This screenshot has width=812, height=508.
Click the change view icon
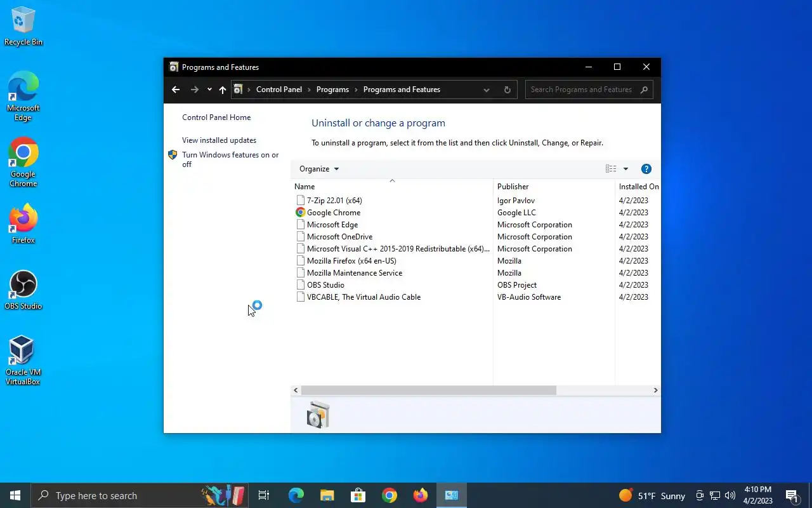click(611, 169)
